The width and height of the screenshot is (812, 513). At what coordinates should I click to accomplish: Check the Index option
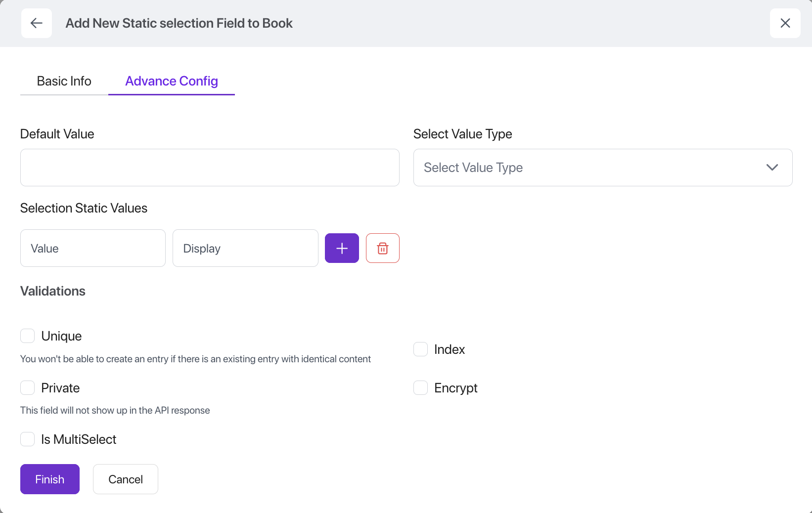tap(421, 349)
